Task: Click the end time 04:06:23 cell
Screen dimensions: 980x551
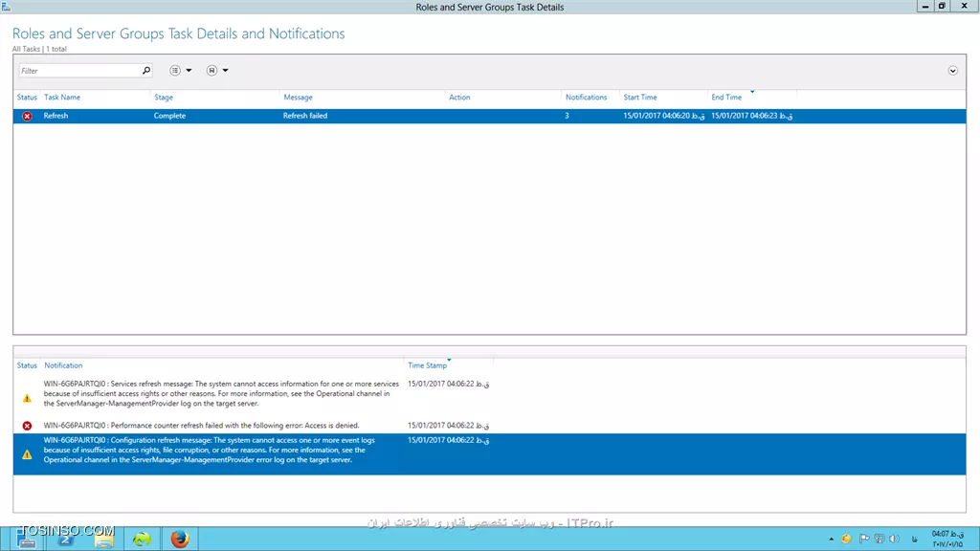Action: (752, 116)
